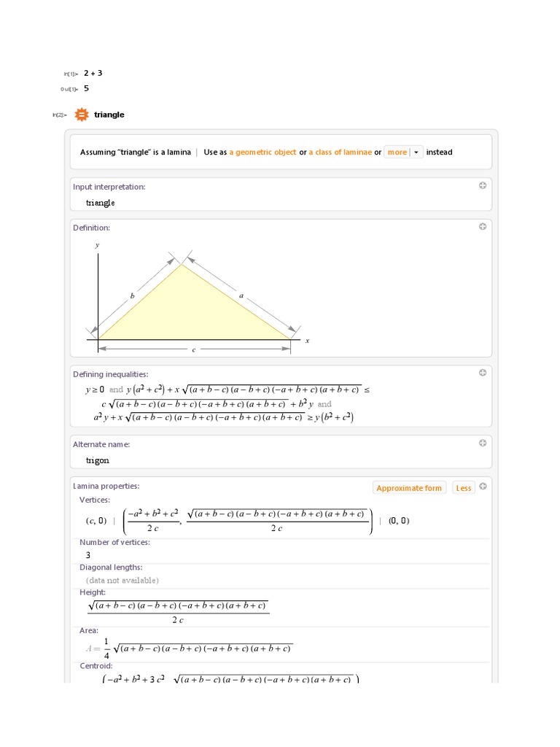Choose the "a class of laminae" interpretation
560x747 pixels.
341,152
